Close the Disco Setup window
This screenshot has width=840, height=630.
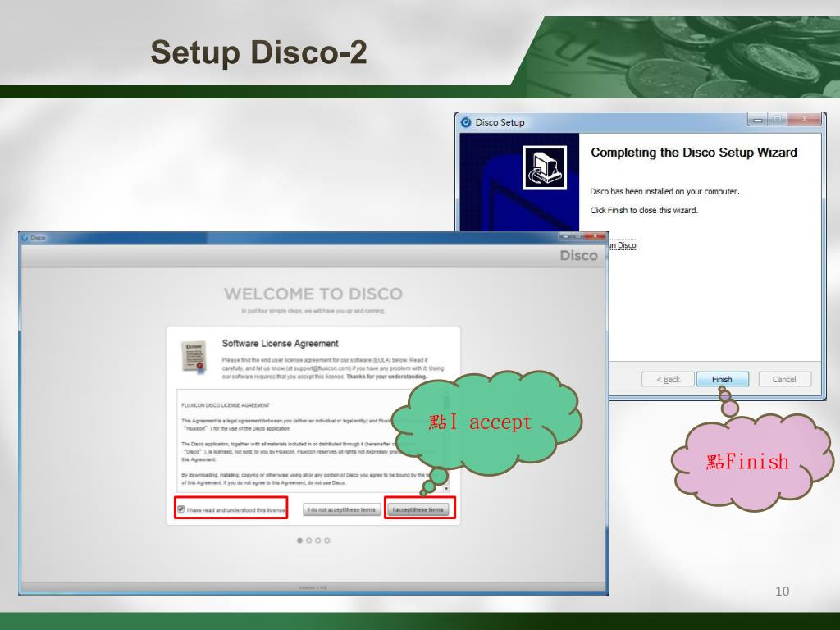(x=804, y=120)
